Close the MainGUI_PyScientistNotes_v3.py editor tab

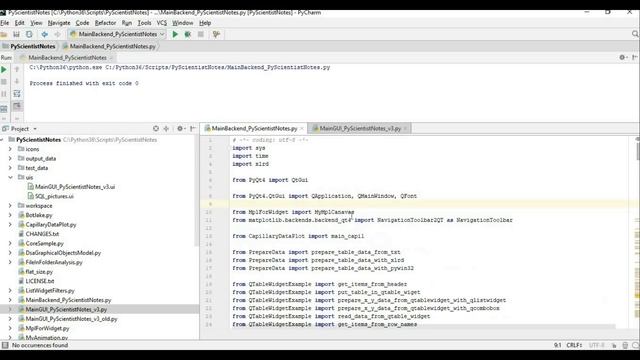[405, 129]
